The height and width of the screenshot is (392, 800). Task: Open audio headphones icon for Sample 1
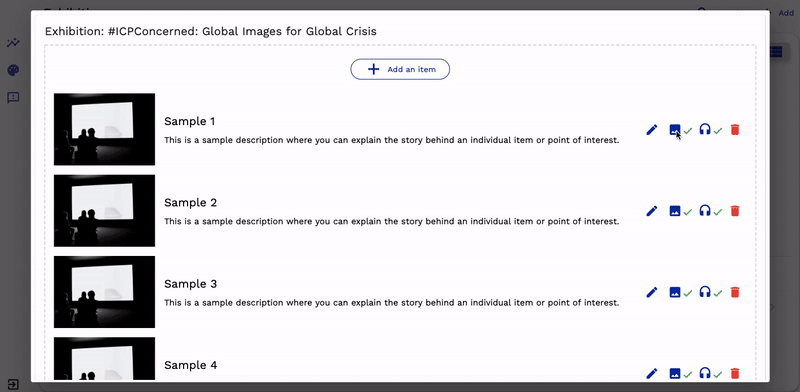pyautogui.click(x=705, y=129)
